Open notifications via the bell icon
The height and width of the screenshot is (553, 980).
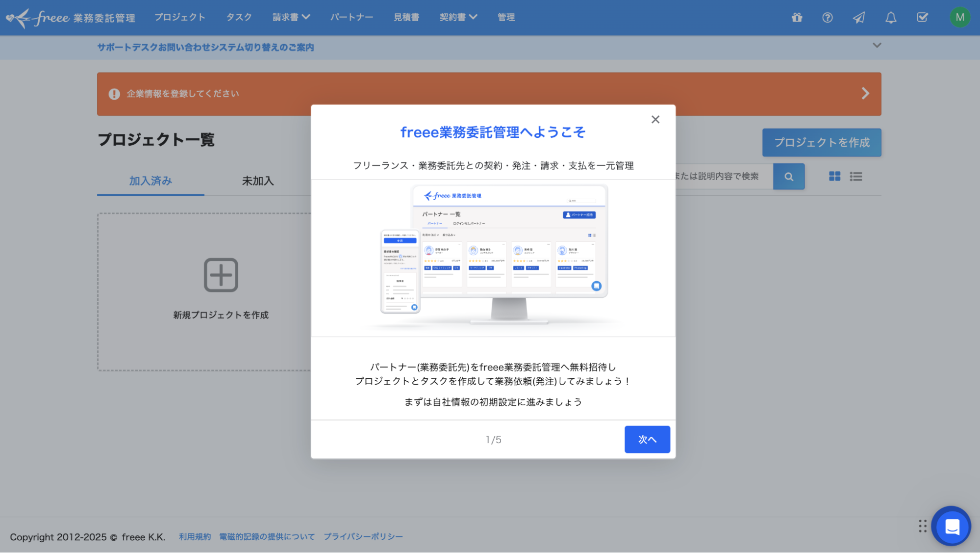(890, 17)
